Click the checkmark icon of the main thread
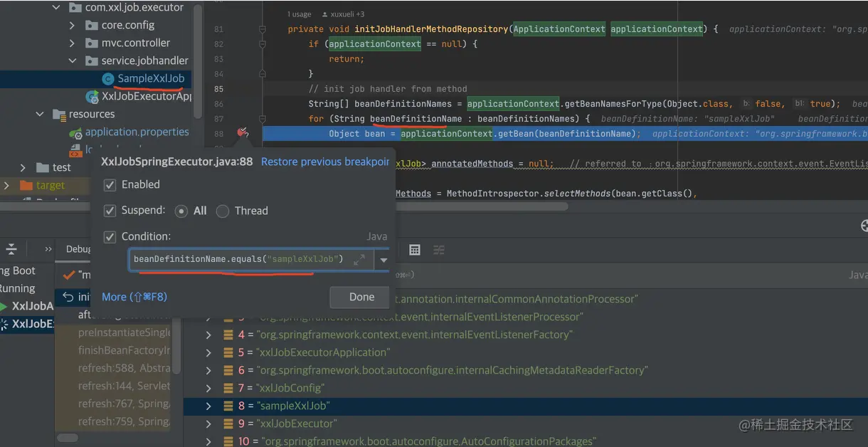868x447 pixels. 68,275
